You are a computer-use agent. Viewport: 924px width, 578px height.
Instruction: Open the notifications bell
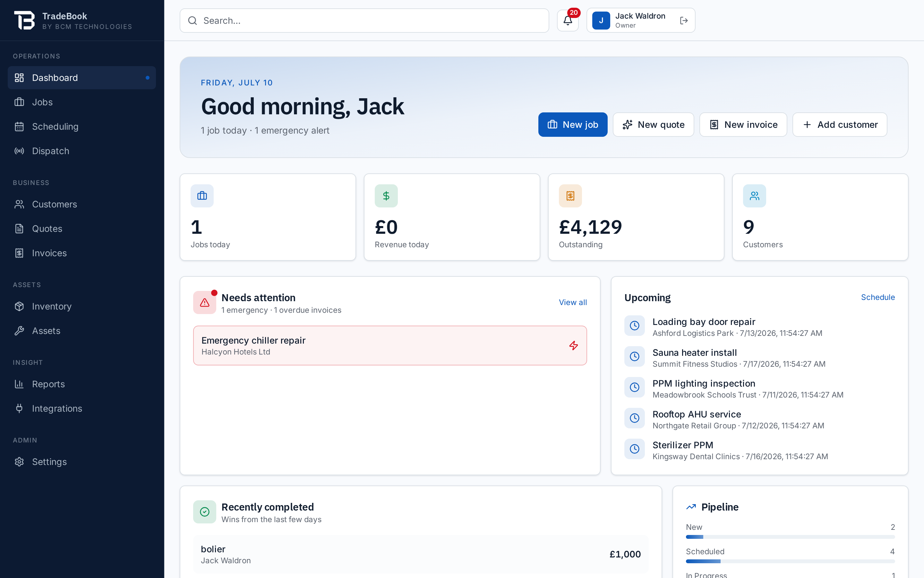(567, 21)
